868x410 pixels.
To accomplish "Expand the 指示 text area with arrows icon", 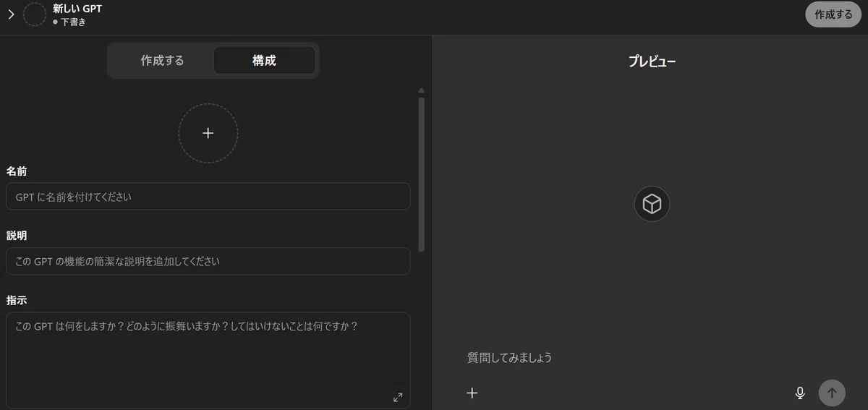I will click(398, 397).
